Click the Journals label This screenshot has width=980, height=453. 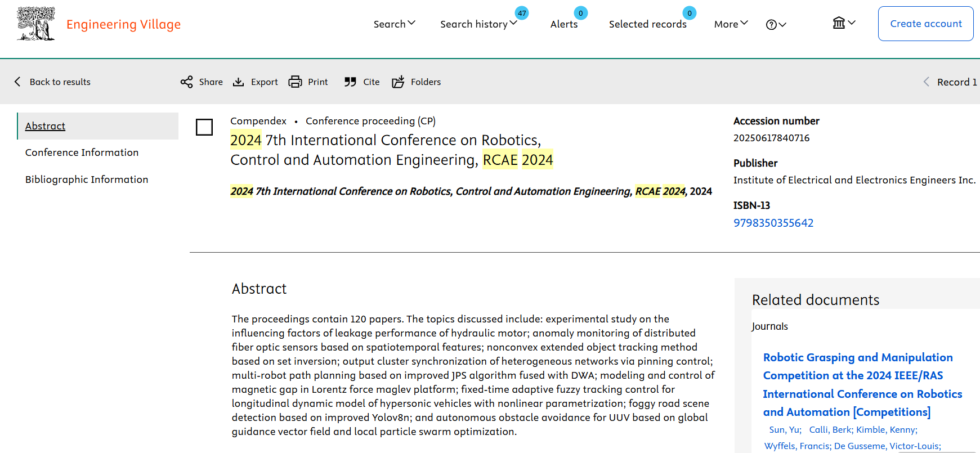pos(769,326)
